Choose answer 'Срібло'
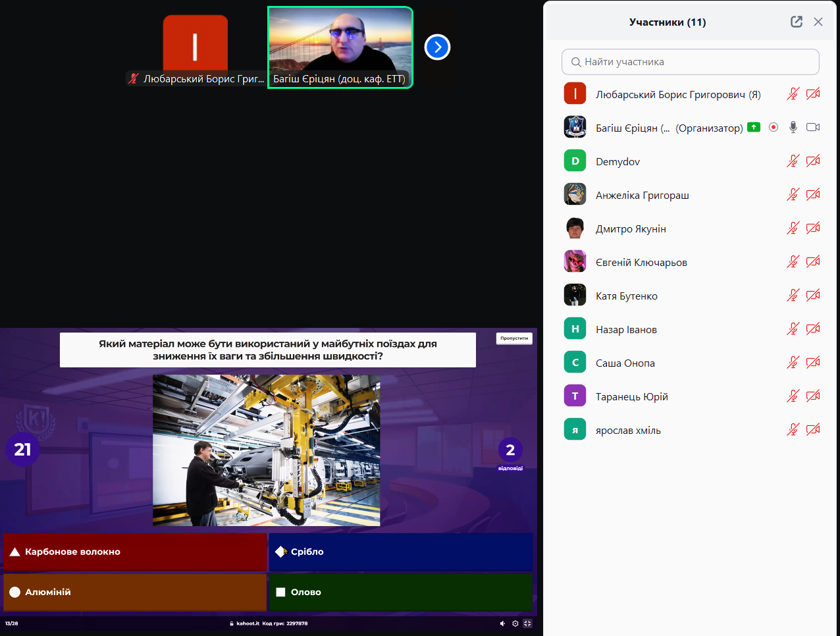 pos(400,552)
